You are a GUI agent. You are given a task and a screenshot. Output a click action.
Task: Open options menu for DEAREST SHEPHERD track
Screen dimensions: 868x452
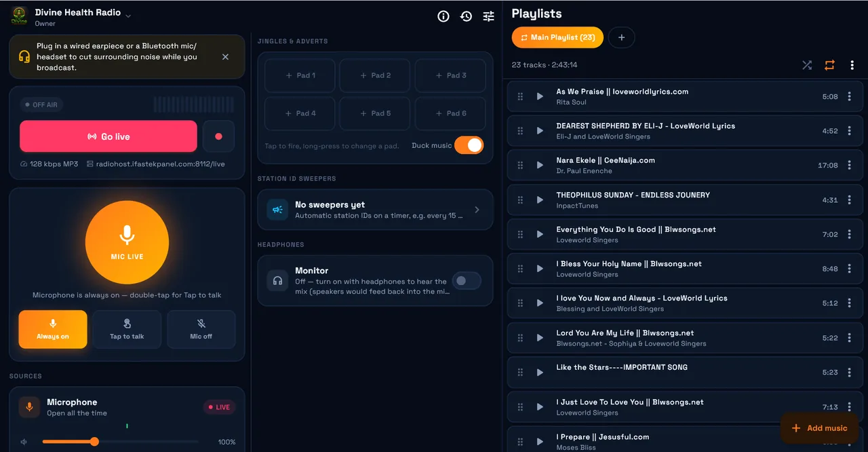849,131
